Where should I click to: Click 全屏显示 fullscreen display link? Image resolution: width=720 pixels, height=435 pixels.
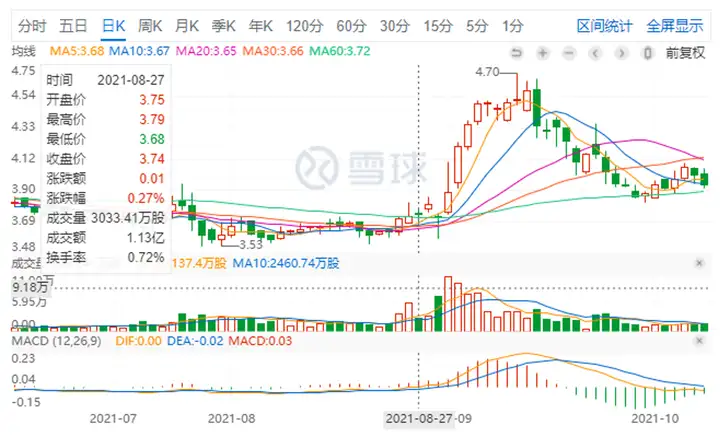point(675,26)
